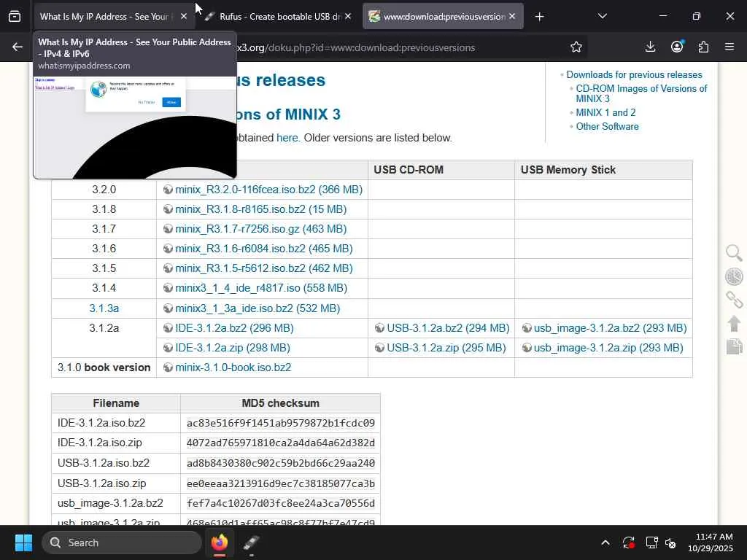
Task: Open the Firefox hamburger menu
Action: point(729,47)
